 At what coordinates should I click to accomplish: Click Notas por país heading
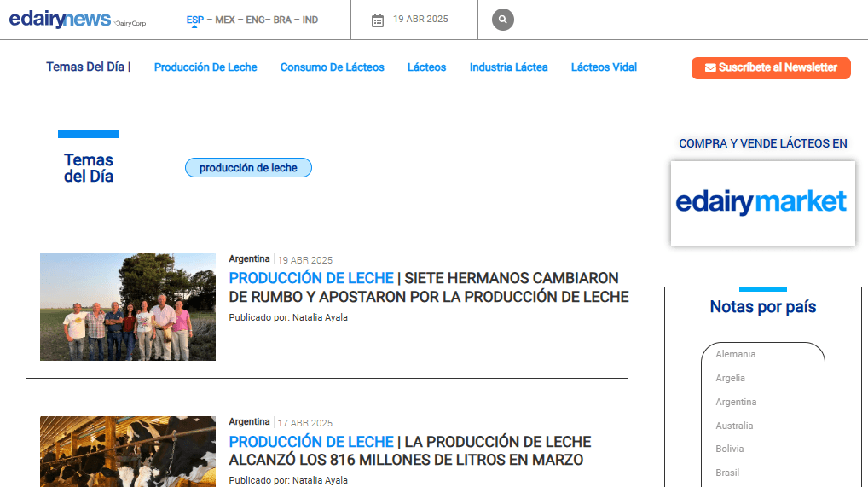[x=763, y=306]
